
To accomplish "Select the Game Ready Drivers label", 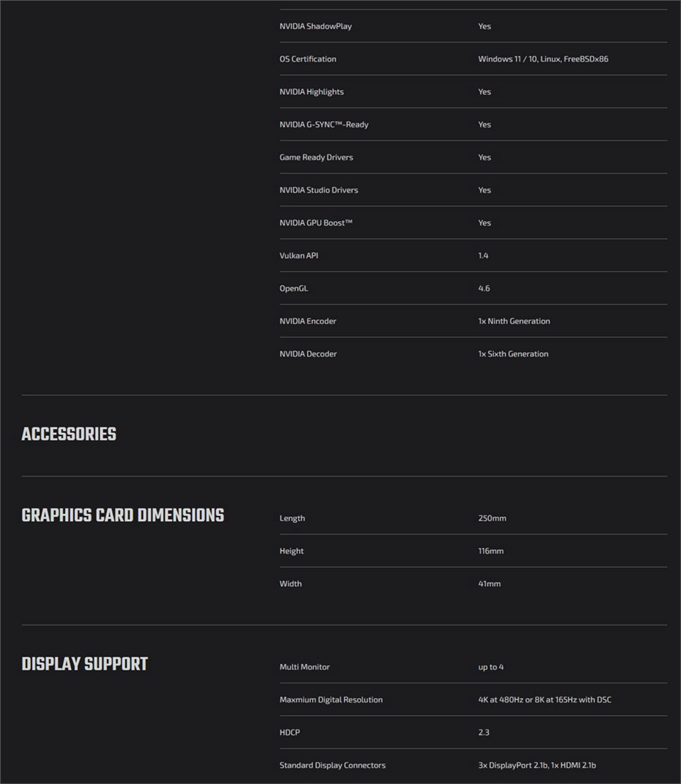I will [316, 157].
